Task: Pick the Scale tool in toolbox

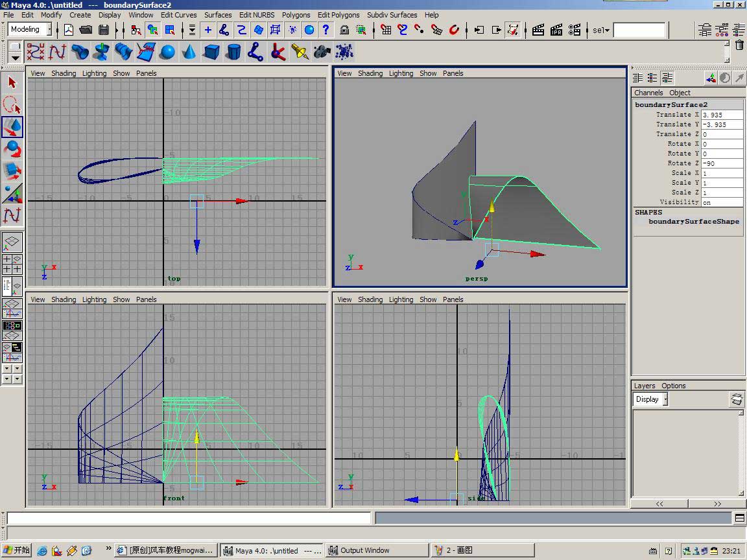Action: point(12,171)
